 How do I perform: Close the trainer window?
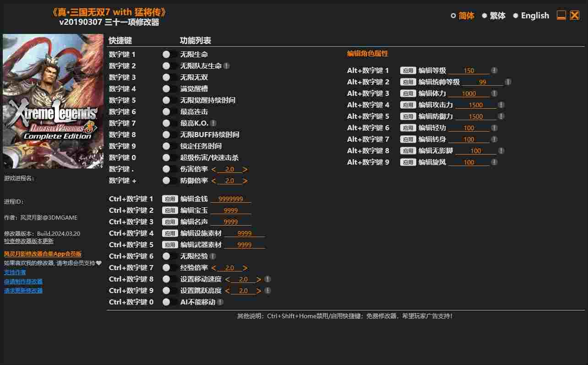point(575,15)
